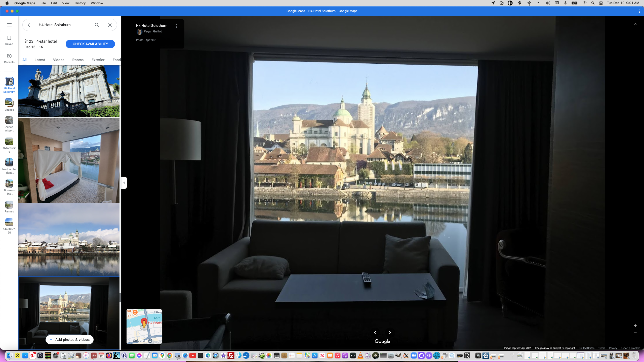
Task: Show the previous photo with the left chevron
Action: [x=375, y=332]
